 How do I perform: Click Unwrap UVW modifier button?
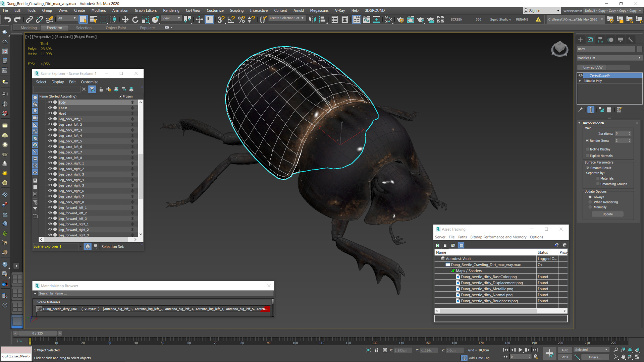click(x=593, y=67)
